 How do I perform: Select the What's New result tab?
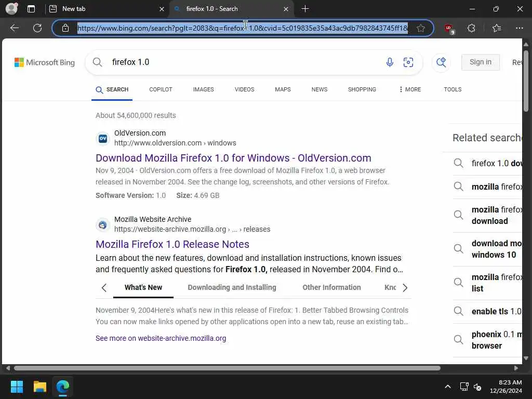click(x=143, y=288)
